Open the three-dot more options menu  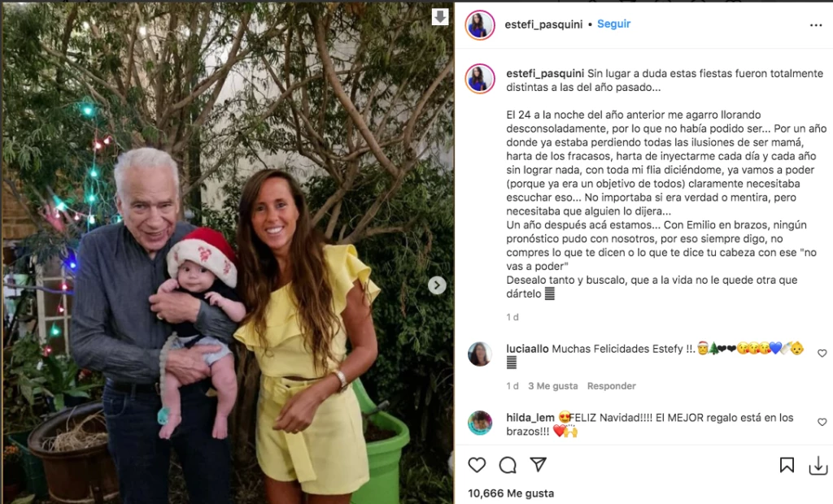(816, 25)
